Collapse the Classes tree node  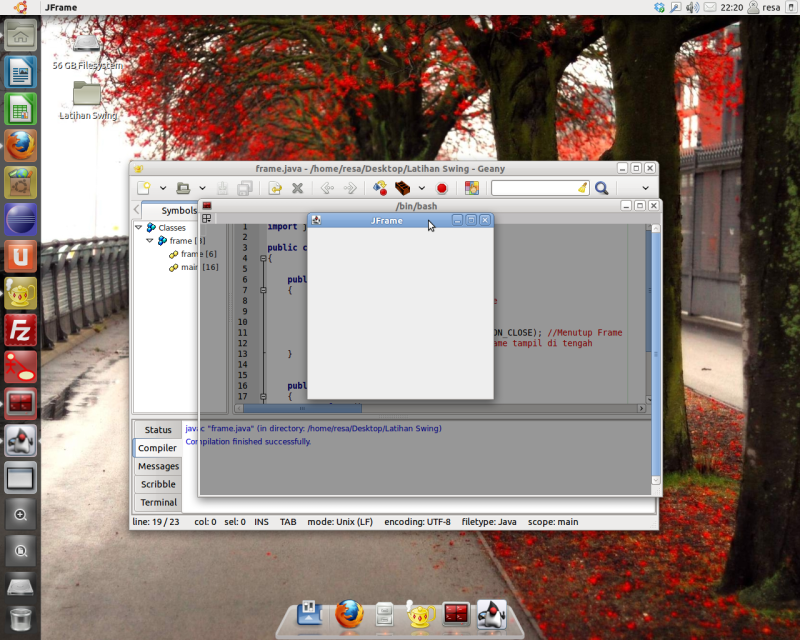(139, 227)
